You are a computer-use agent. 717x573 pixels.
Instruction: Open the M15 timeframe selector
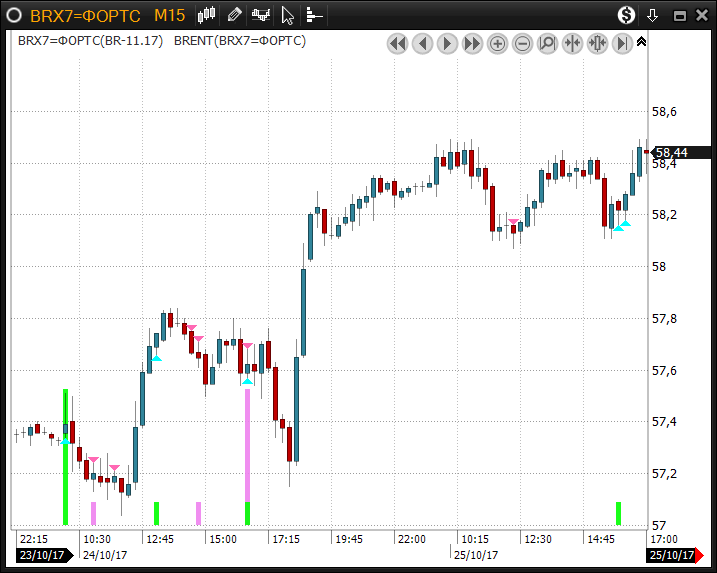tap(168, 15)
